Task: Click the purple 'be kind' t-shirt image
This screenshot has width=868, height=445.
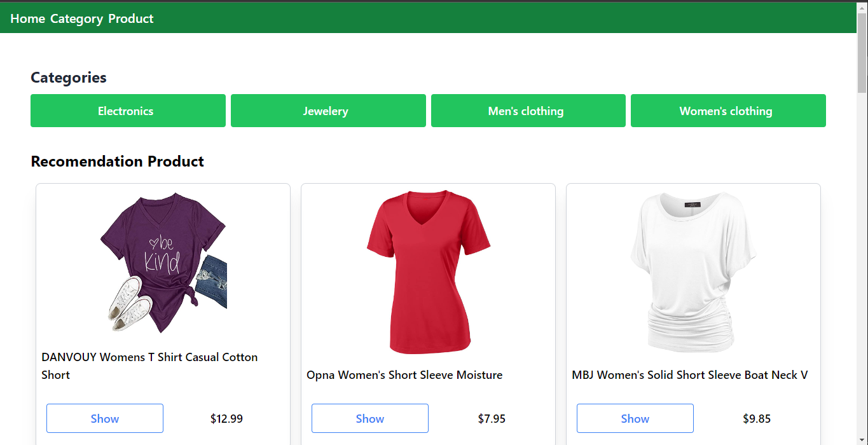Action: (163, 263)
